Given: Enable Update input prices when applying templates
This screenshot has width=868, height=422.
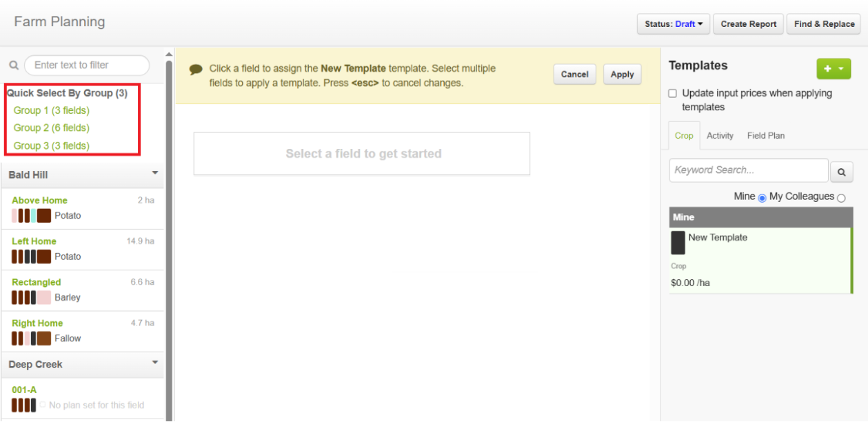Looking at the screenshot, I should 673,94.
